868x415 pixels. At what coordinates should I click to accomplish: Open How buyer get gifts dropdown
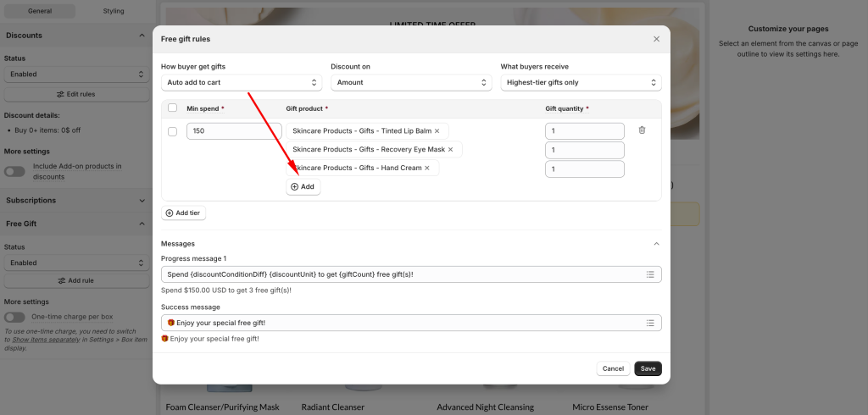coord(242,82)
